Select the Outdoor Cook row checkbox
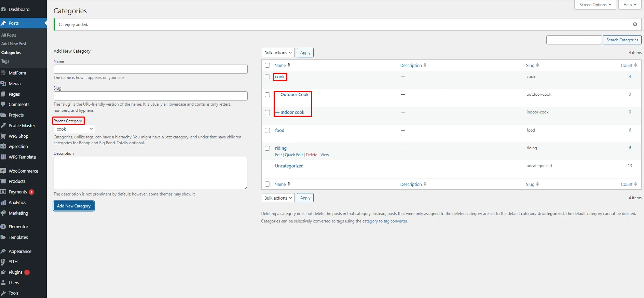644x298 pixels. coord(268,95)
